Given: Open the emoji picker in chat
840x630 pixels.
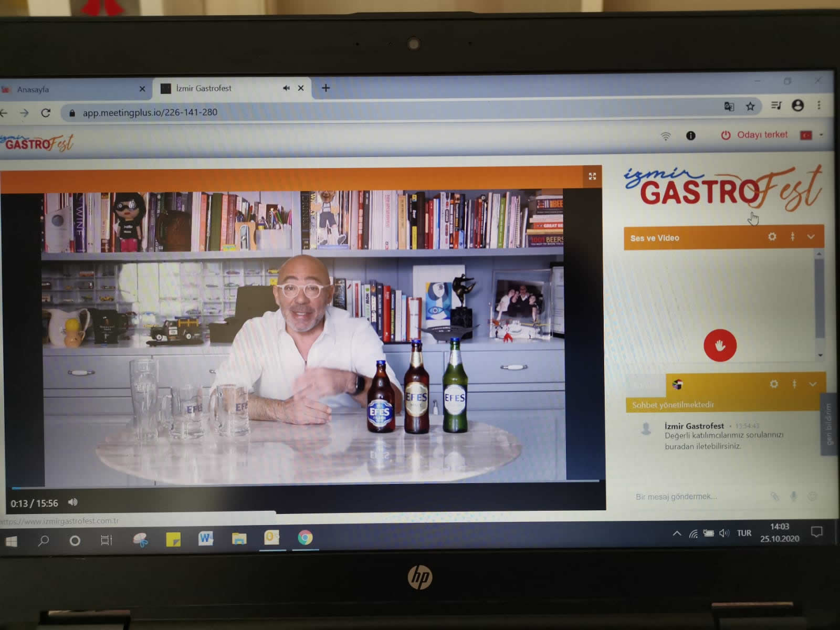Looking at the screenshot, I should click(812, 496).
